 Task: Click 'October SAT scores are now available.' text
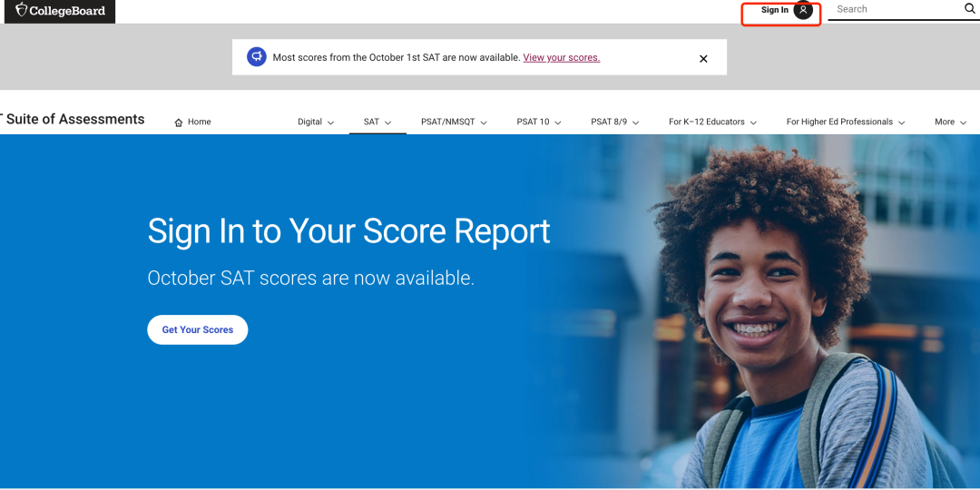tap(311, 279)
